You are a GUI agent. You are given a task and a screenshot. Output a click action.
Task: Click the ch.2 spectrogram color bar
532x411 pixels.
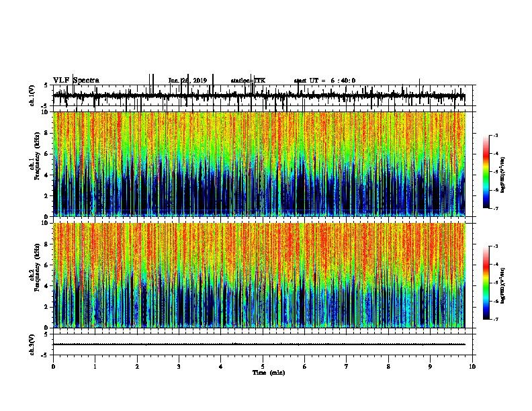tap(486, 283)
